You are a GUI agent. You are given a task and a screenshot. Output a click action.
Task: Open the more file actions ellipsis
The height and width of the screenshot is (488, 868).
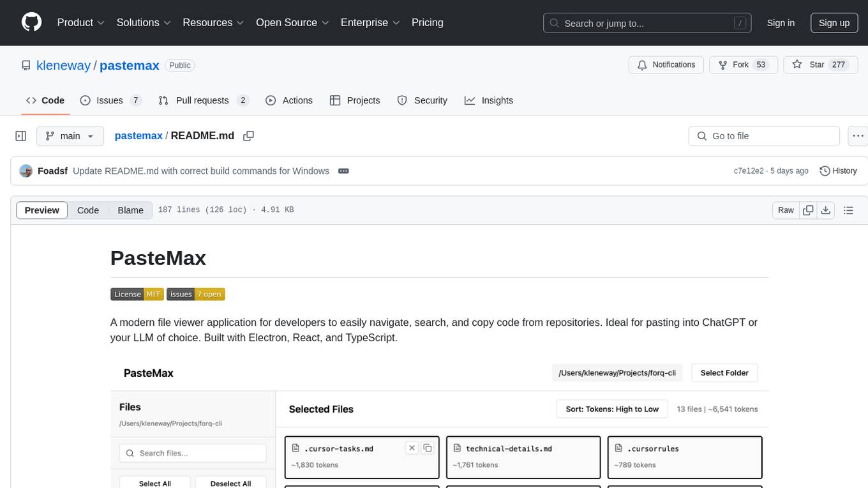point(858,136)
